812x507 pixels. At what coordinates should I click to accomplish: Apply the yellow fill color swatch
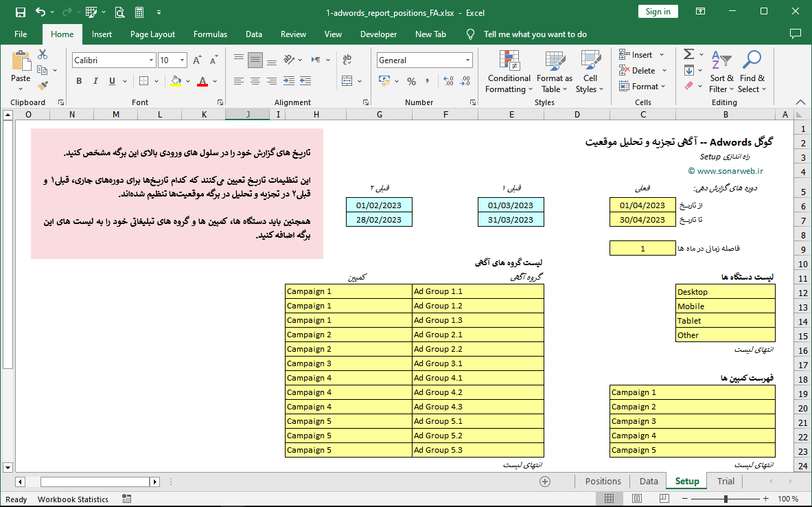pos(176,81)
